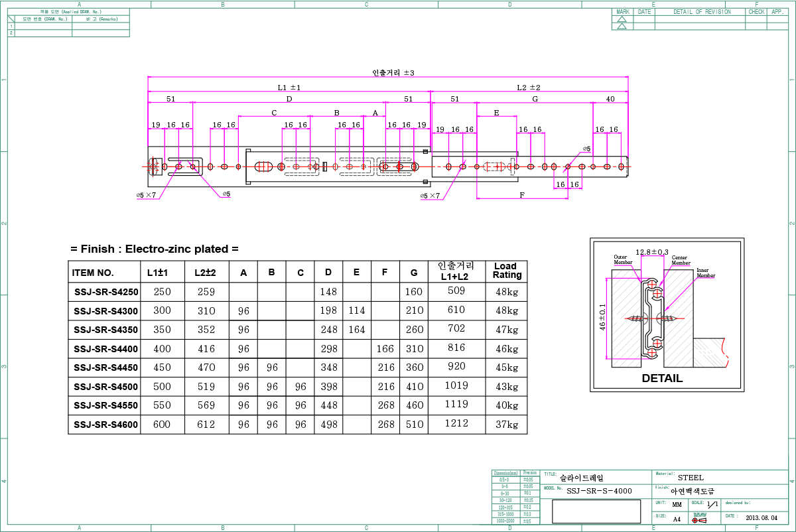Click the finish entry 아연백색도금
This screenshot has width=796, height=532.
[x=694, y=491]
